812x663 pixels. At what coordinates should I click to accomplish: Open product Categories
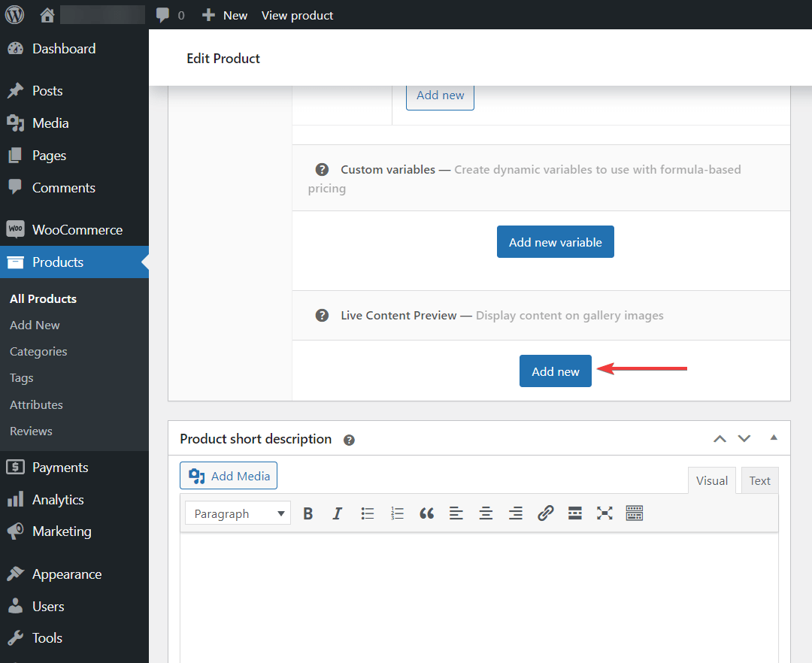[38, 352]
